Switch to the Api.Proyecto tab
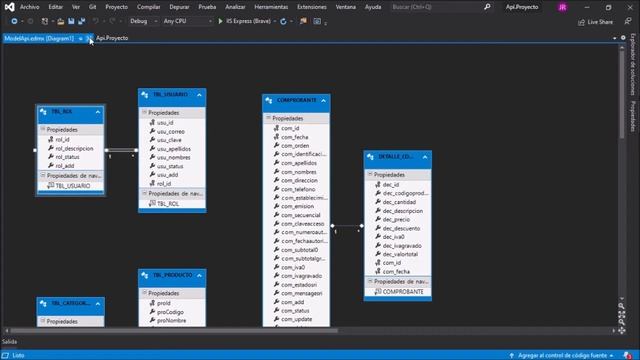The height and width of the screenshot is (360, 640). click(x=112, y=38)
